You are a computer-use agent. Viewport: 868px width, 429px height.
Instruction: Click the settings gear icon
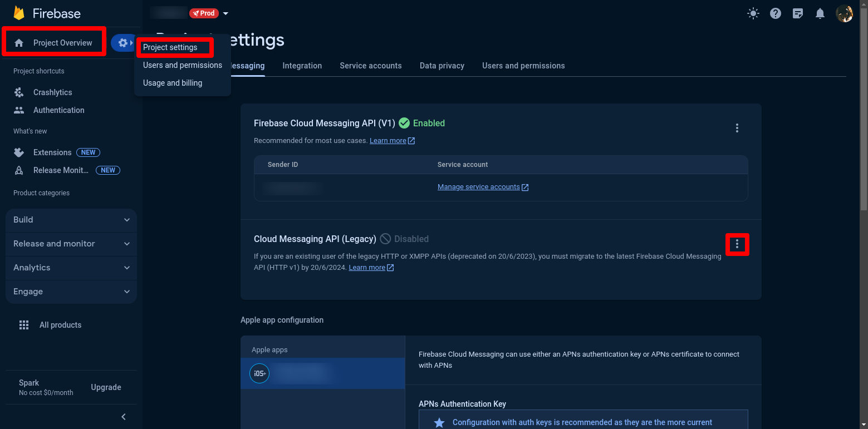point(123,43)
